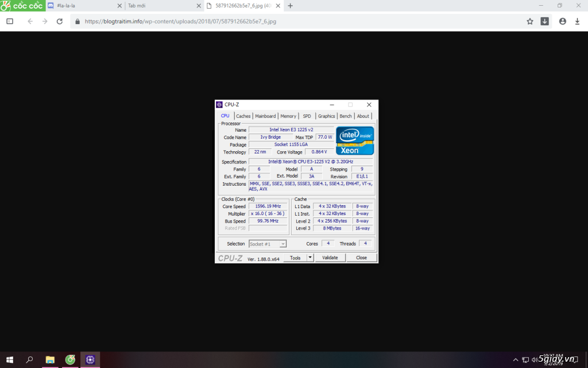Click the Validate button
This screenshot has height=368, width=588.
[x=330, y=258]
